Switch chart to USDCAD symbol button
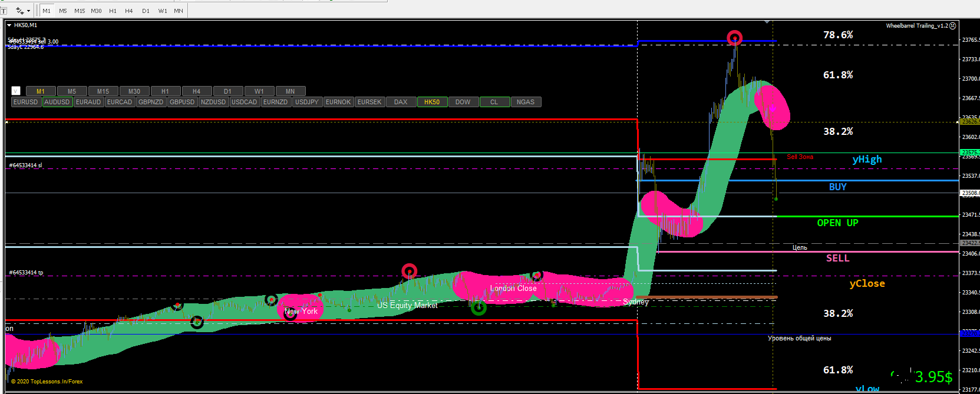 tap(245, 102)
